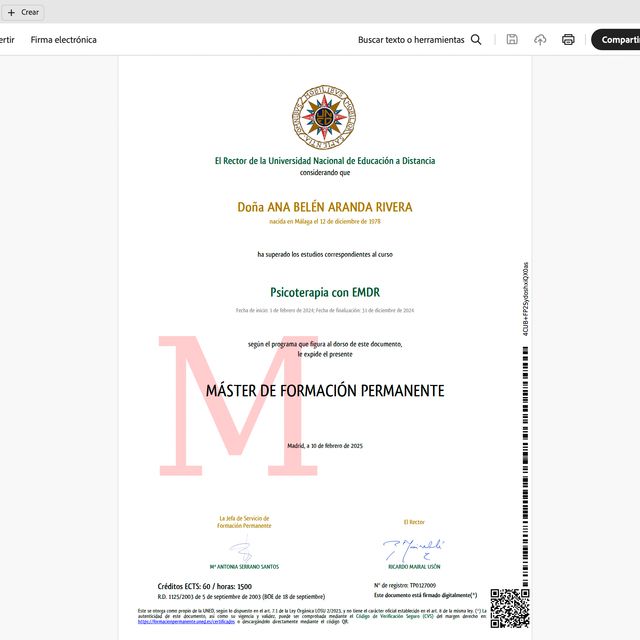Click the signer name Mª ANTONIA SERRANO SANTOS
This screenshot has height=640, width=640.
pyautogui.click(x=244, y=567)
